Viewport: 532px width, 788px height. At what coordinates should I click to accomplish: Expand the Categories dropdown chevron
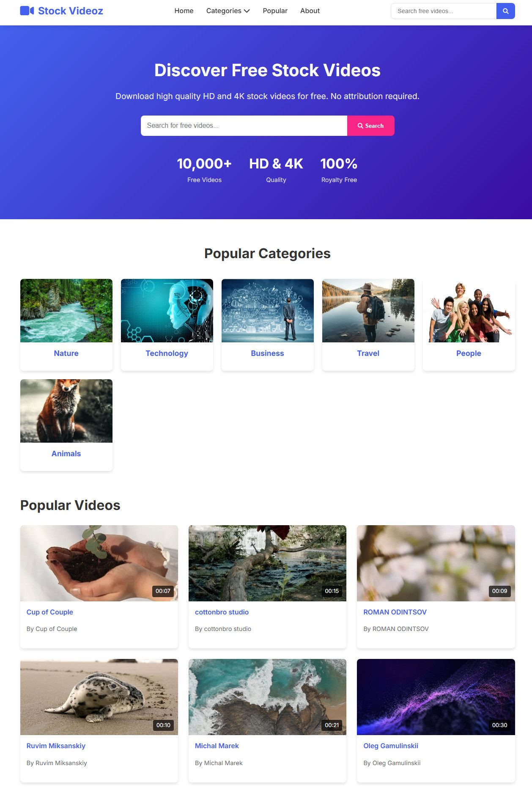[247, 11]
